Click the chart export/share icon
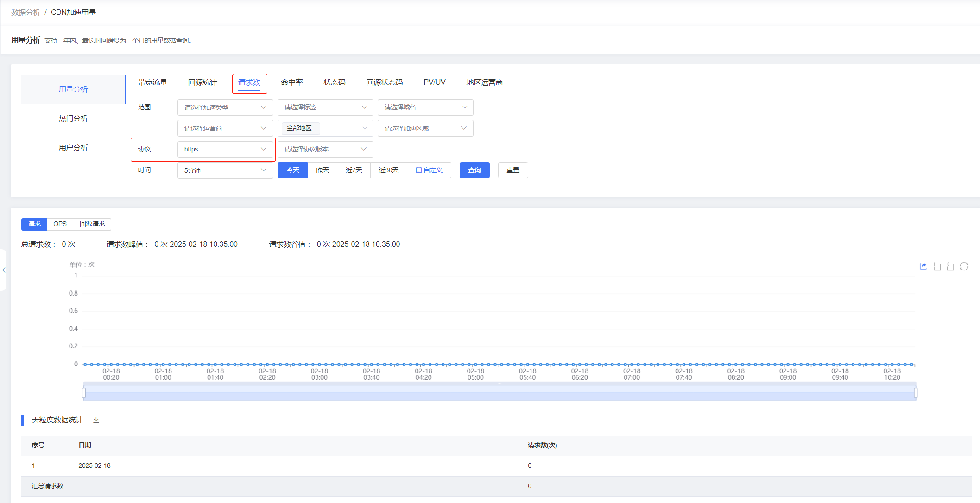980x503 pixels. click(x=923, y=266)
